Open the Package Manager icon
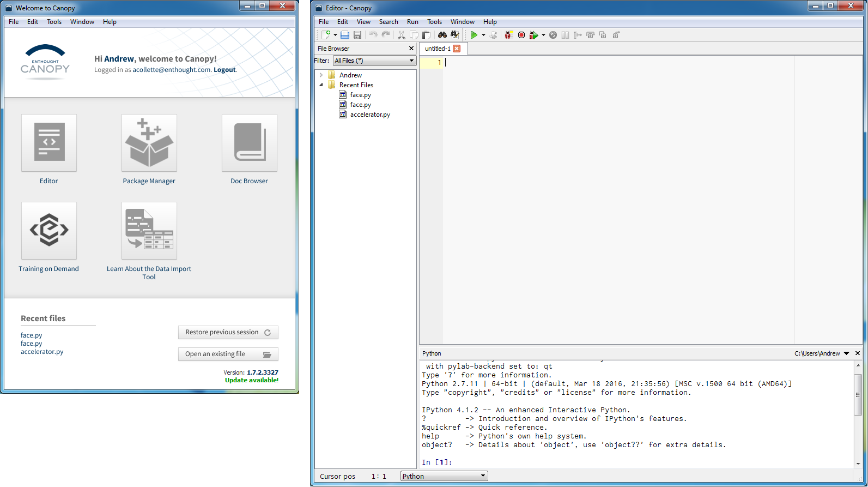 click(149, 143)
